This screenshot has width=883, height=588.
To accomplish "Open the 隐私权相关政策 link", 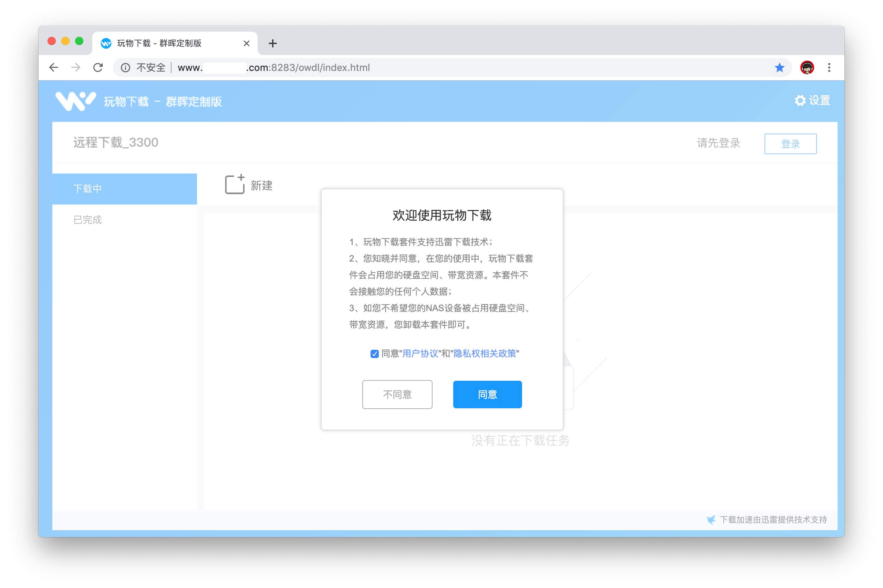I will (484, 354).
